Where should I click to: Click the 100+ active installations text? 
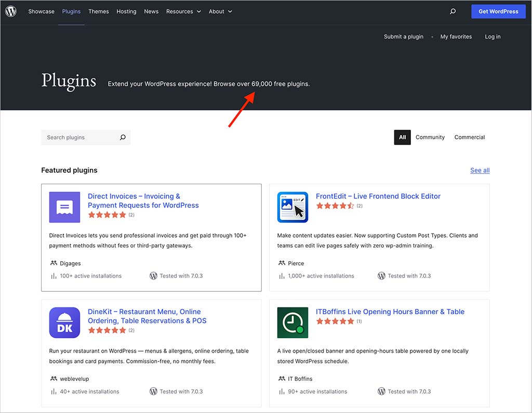90,276
